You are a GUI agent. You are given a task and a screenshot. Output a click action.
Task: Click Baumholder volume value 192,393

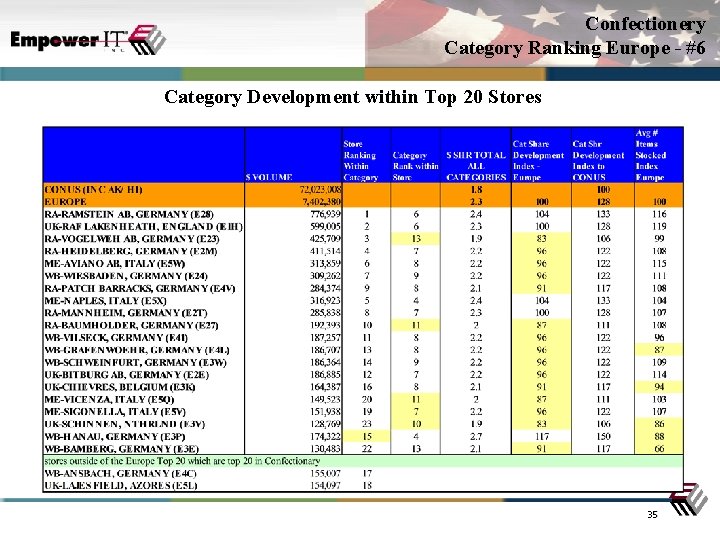[326, 325]
